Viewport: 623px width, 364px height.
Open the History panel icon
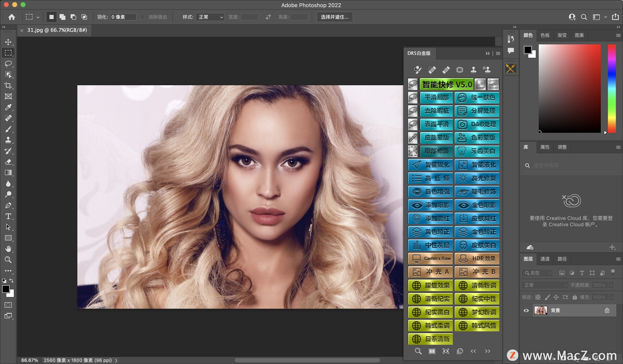click(511, 39)
